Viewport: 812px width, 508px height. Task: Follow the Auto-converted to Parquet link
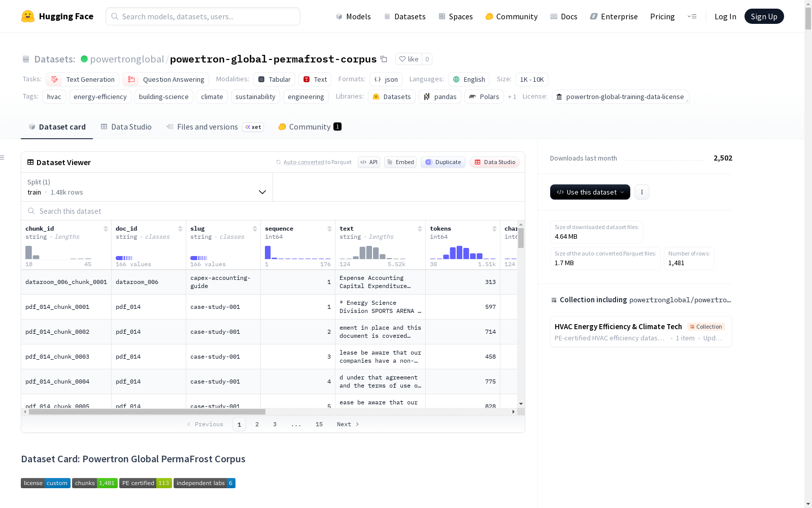[304, 162]
